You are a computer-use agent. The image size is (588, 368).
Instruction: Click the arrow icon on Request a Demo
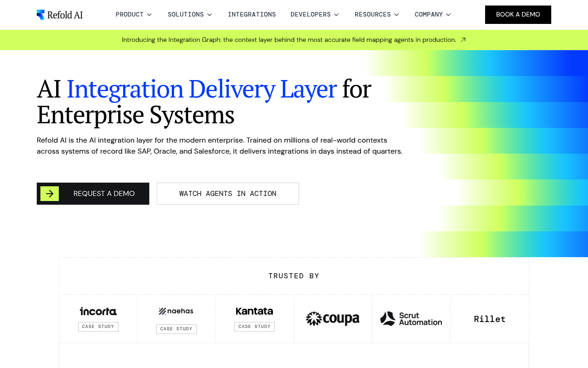click(x=50, y=194)
